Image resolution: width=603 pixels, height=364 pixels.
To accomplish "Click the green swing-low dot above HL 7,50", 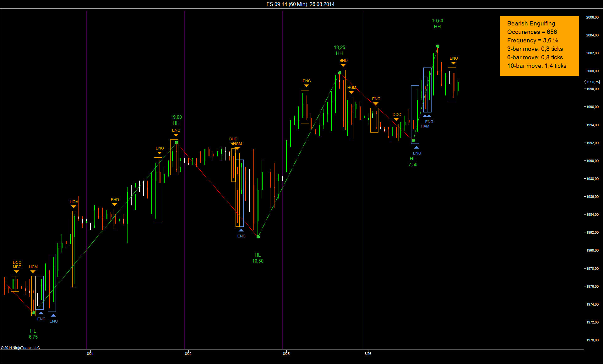I will coord(413,140).
